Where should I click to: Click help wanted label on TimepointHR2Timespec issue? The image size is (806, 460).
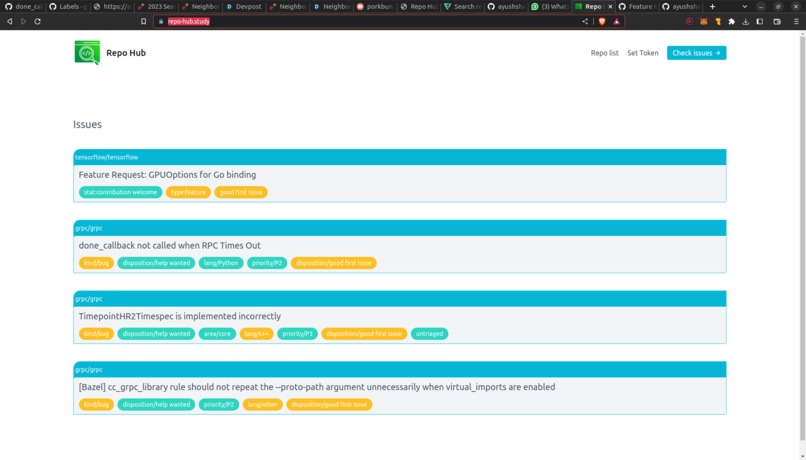point(156,334)
